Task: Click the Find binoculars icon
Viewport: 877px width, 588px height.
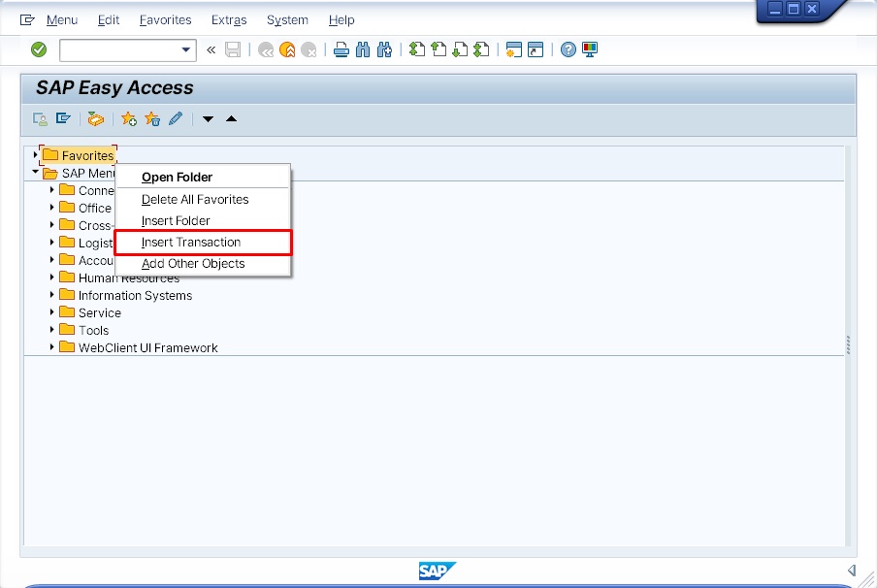Action: 363,49
